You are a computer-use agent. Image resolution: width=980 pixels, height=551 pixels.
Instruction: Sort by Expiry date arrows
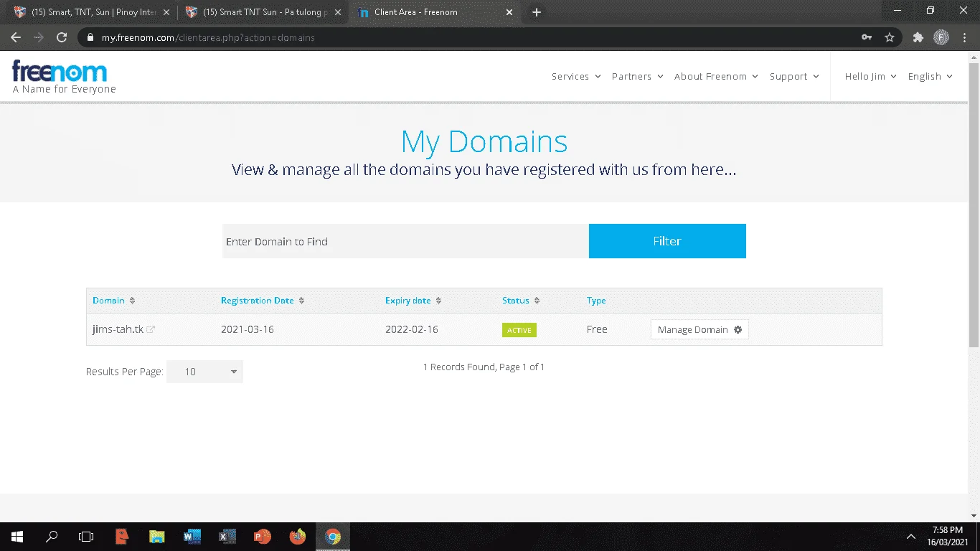[x=438, y=301]
